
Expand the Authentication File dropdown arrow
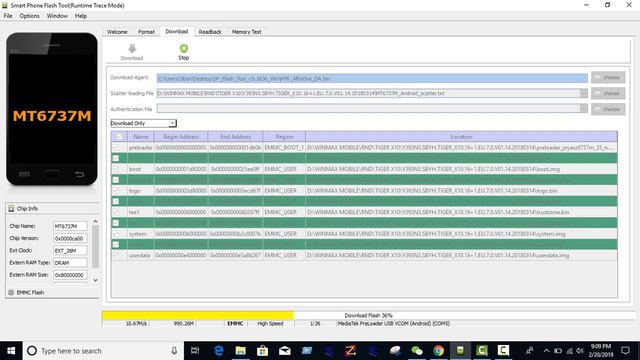[x=584, y=109]
